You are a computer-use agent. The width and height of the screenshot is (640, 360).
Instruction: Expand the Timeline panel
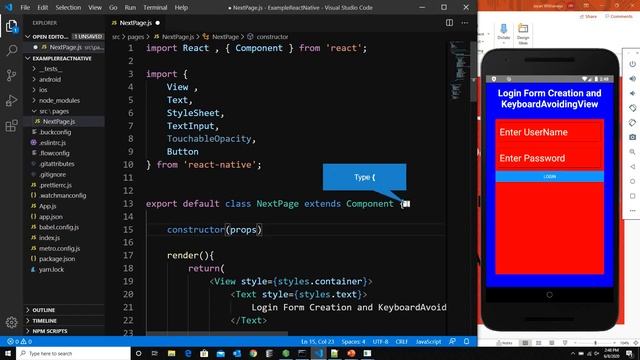[64, 321]
